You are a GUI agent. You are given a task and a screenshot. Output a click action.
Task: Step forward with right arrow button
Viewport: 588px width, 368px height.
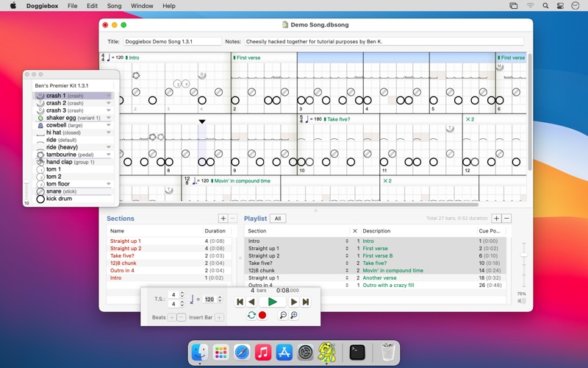click(294, 302)
